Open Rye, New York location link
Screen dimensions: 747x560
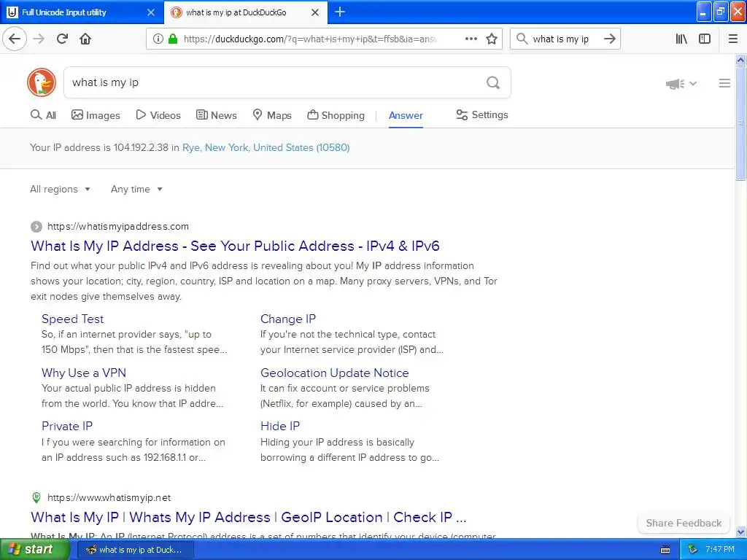(x=266, y=147)
